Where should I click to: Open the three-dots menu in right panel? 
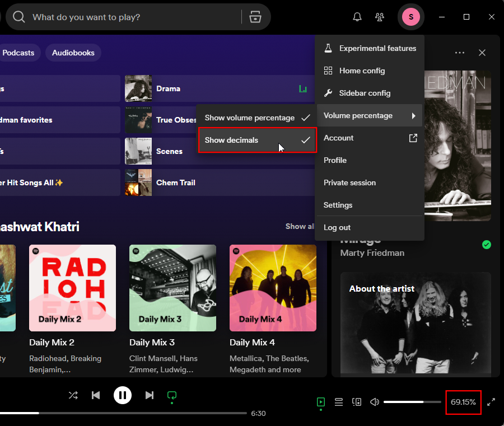[460, 53]
